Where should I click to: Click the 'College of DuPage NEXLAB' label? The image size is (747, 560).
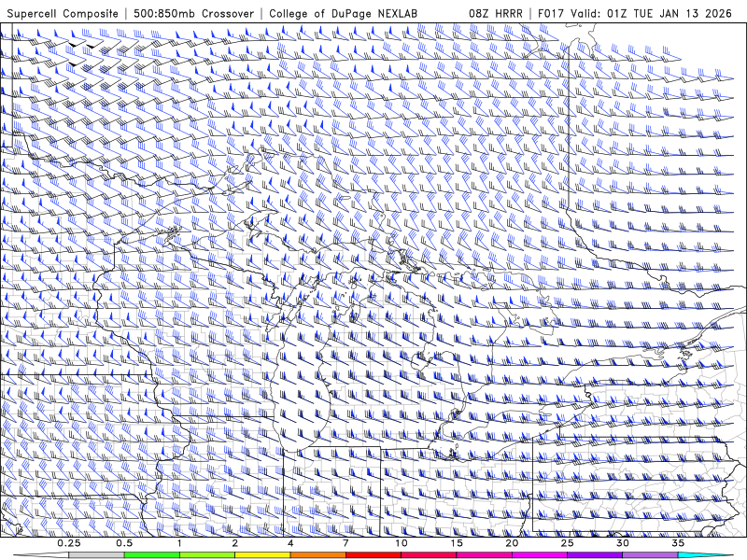point(343,13)
